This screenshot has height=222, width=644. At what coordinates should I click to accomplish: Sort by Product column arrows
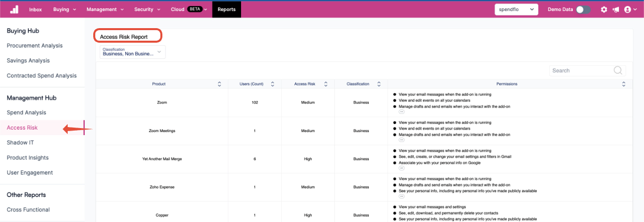tap(219, 84)
